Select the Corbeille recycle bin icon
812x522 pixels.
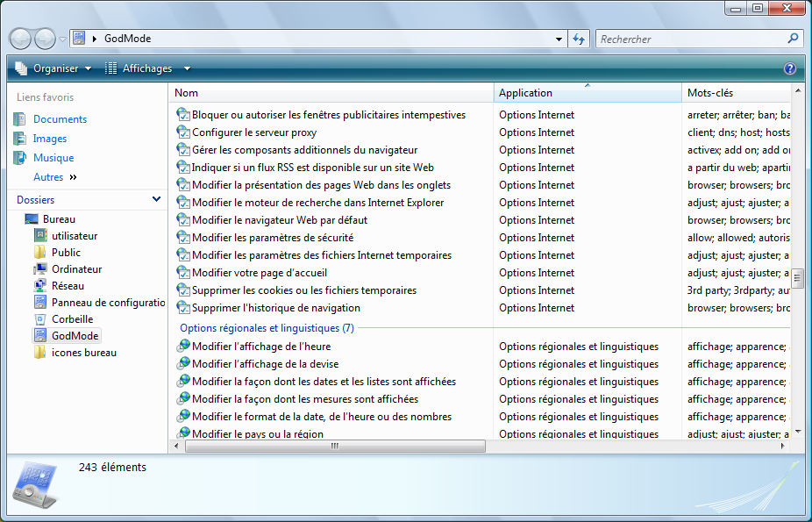click(40, 319)
